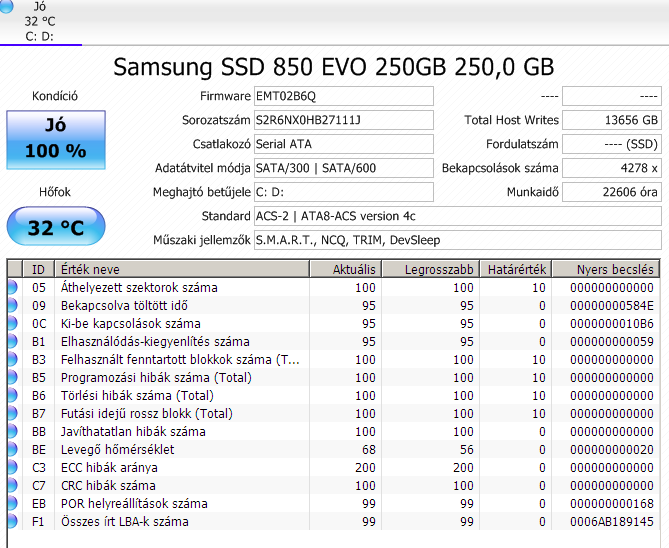The width and height of the screenshot is (669, 548).
Task: Select attribute name Törlési hibák száma (Total)
Action: (x=137, y=395)
